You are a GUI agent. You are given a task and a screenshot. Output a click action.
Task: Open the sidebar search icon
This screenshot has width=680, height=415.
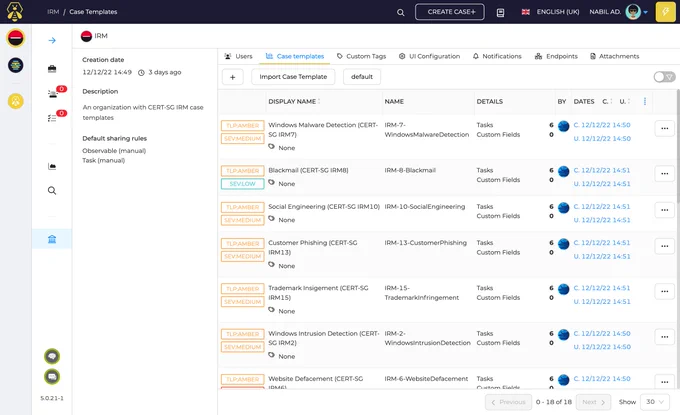(x=52, y=190)
